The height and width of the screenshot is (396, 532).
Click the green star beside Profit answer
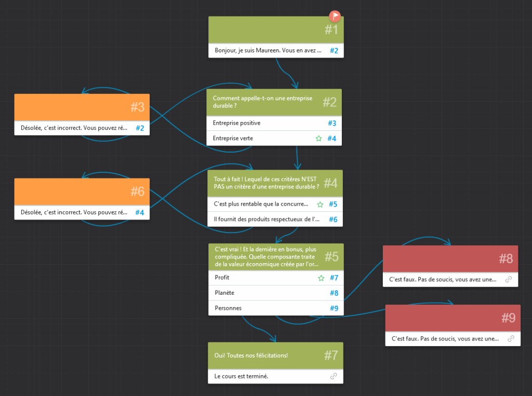coord(321,278)
